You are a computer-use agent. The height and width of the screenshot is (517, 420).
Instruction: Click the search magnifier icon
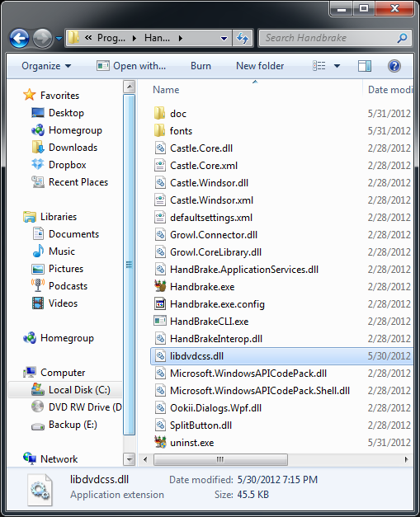tap(402, 38)
